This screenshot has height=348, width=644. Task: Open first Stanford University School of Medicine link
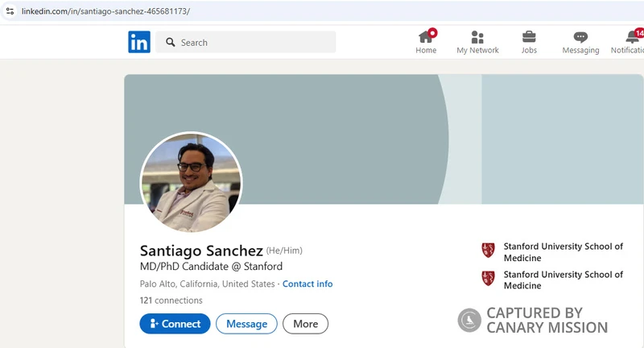coord(563,252)
